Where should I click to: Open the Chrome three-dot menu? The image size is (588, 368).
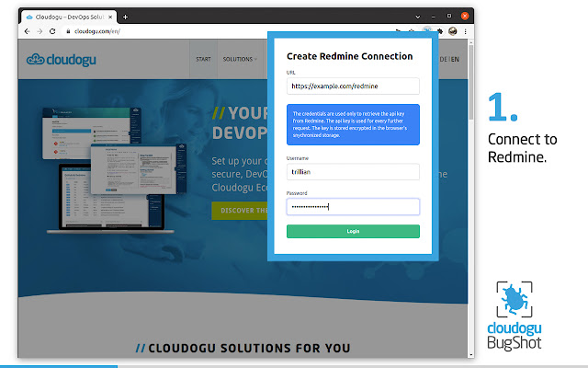click(x=466, y=31)
